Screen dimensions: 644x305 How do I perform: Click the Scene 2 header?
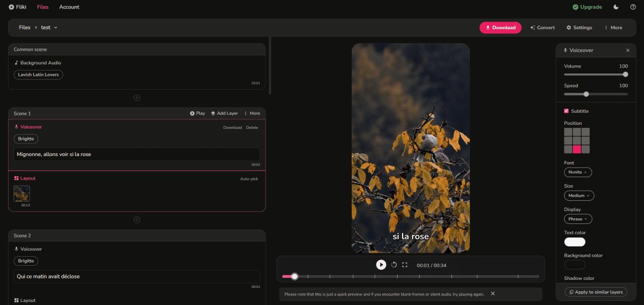pyautogui.click(x=137, y=236)
